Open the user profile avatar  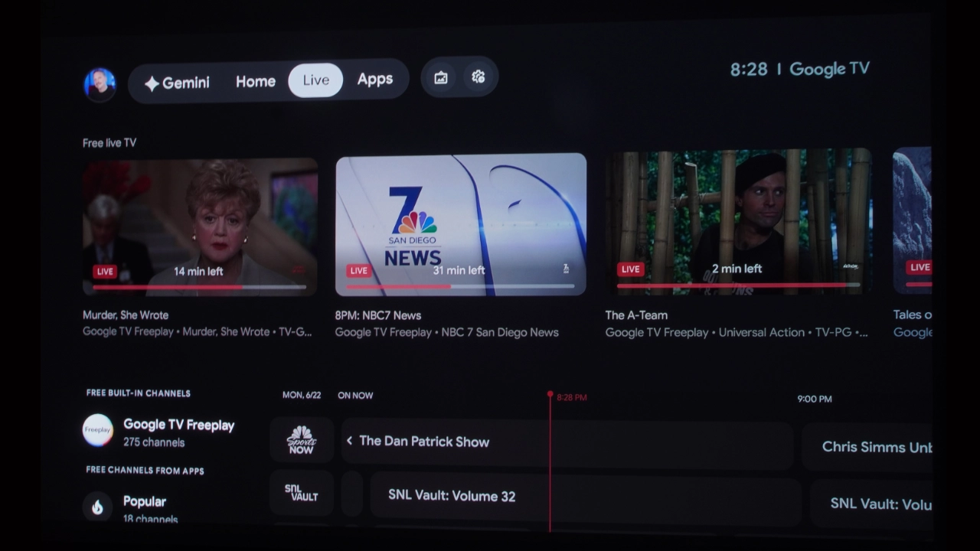[x=100, y=84]
